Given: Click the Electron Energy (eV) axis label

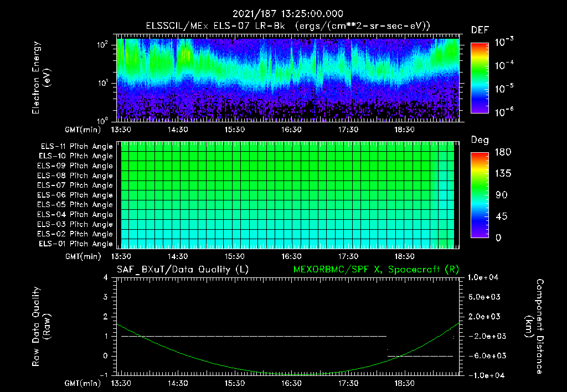Looking at the screenshot, I should (x=41, y=78).
